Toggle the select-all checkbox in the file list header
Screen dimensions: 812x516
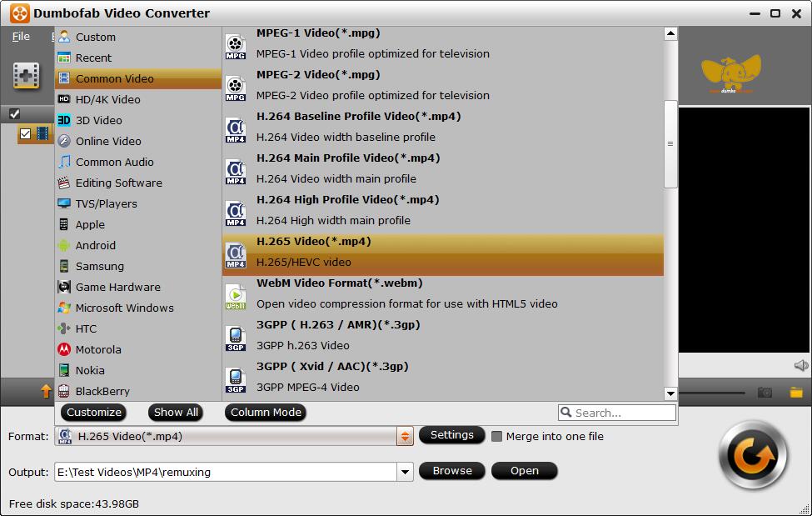14,113
